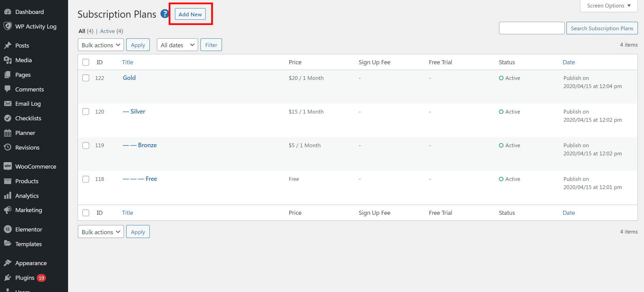Select the checkbox for plan 122 Gold
This screenshot has height=292, width=644.
[x=86, y=78]
